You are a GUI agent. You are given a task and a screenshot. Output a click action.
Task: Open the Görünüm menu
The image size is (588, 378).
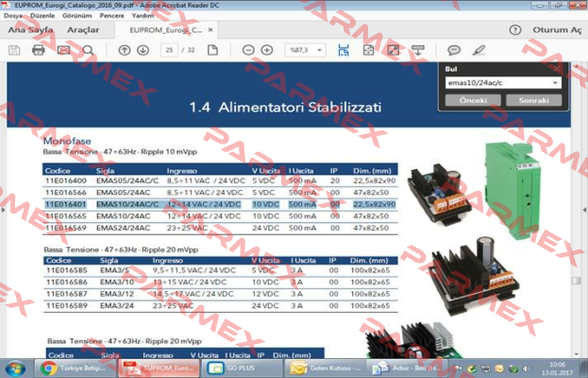coord(76,16)
